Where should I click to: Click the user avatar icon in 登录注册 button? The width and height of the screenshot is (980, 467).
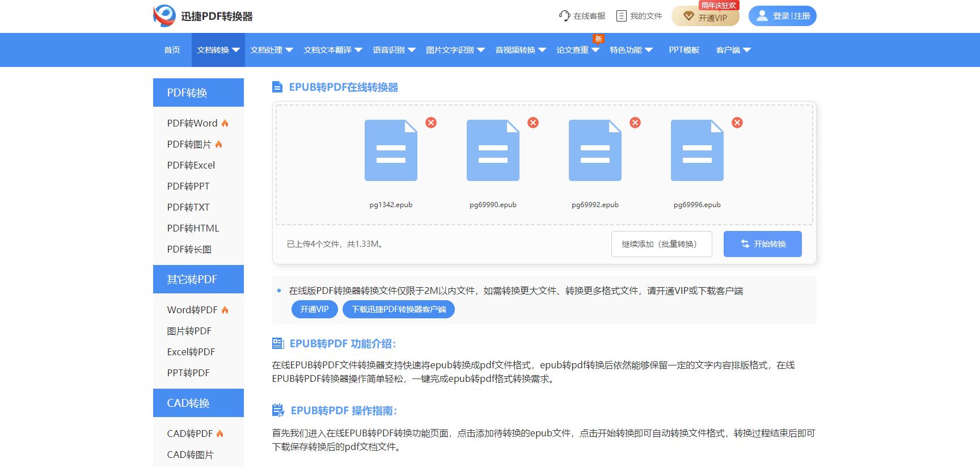[x=762, y=16]
